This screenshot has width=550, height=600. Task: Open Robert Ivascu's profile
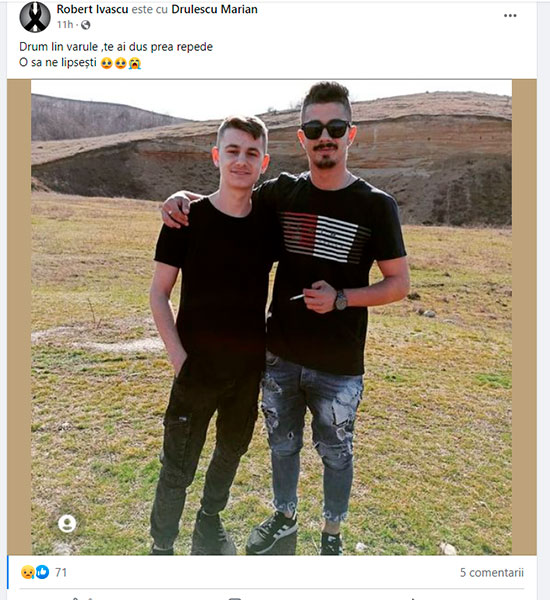coord(92,9)
